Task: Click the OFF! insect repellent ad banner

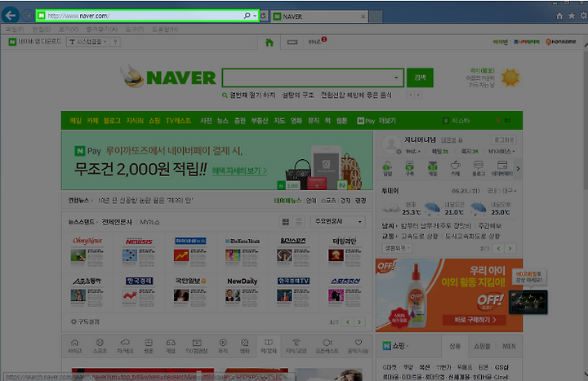Action: [449, 295]
